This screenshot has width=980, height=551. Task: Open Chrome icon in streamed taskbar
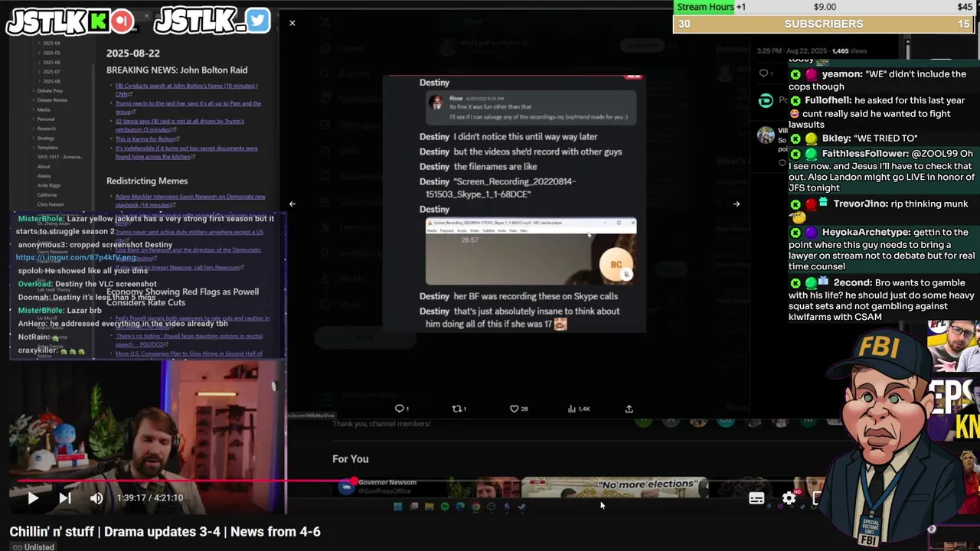coord(475,507)
